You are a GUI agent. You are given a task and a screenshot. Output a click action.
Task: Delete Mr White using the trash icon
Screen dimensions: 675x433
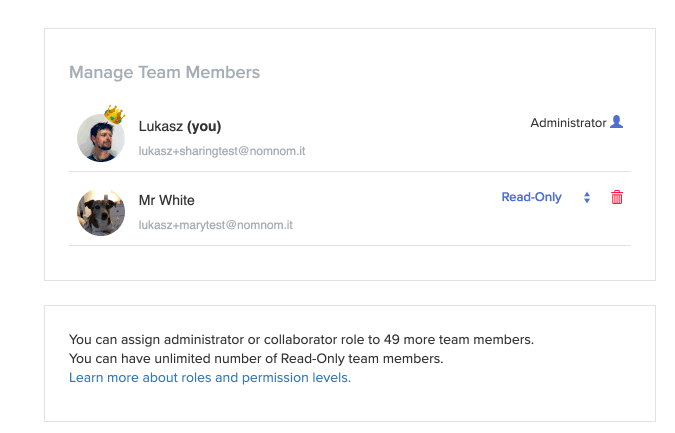[617, 198]
